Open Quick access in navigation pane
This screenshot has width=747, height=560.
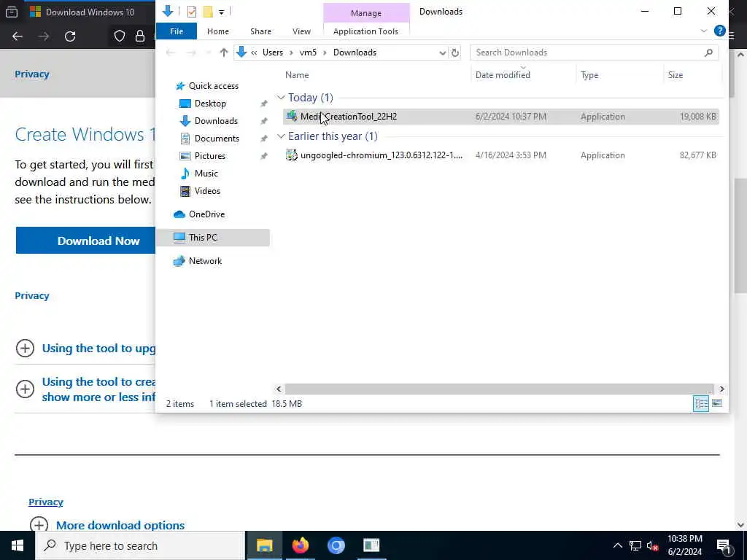point(214,86)
